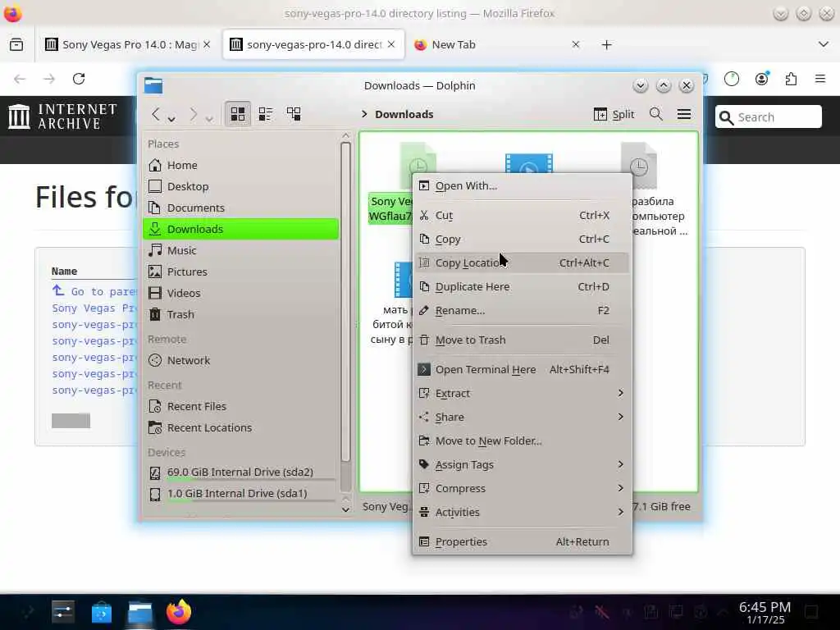Choose Duplicate Here from context menu
The image size is (840, 630).
coord(523,286)
